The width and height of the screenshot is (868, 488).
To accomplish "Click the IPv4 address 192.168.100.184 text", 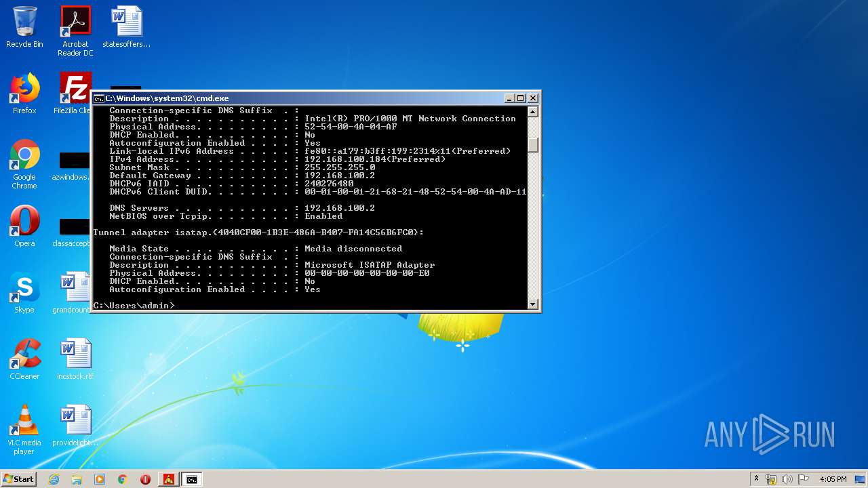I will 375,159.
